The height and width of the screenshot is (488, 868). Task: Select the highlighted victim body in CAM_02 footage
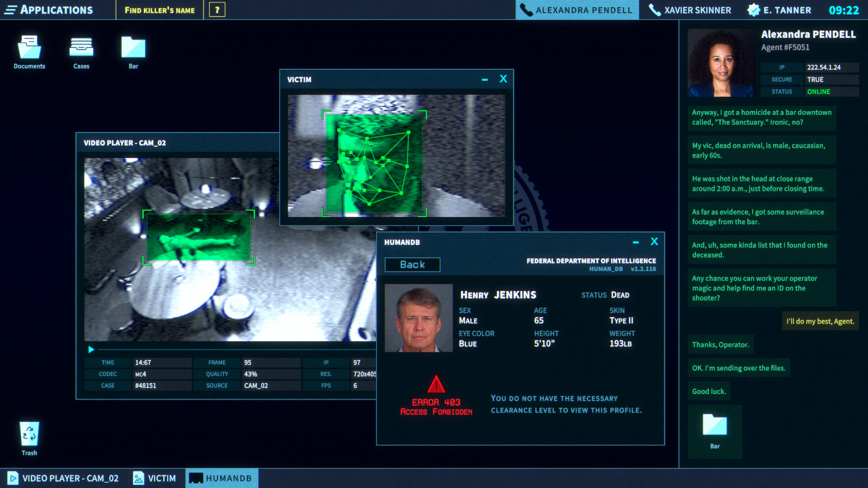(x=199, y=237)
